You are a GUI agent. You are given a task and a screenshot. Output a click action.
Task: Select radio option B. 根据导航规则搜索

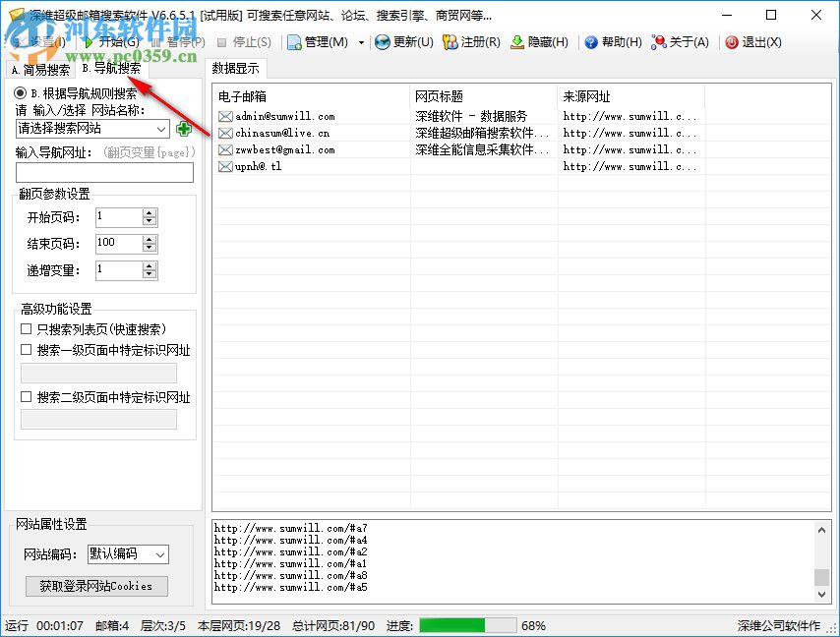tap(18, 93)
